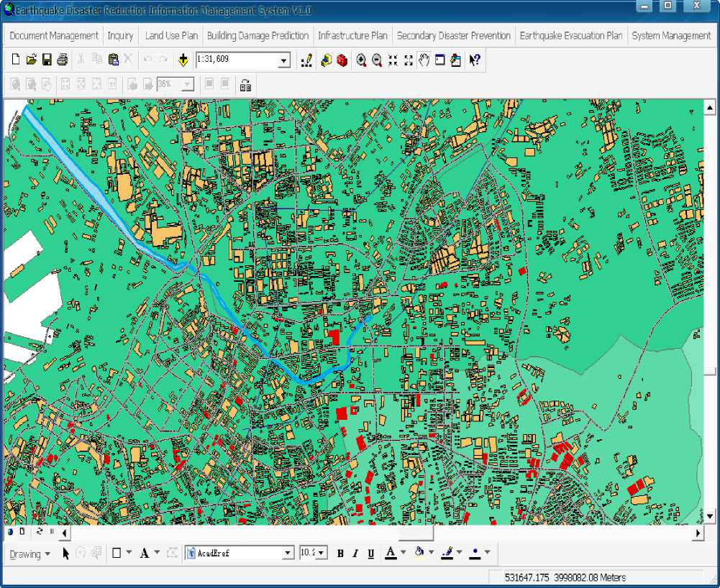This screenshot has width=720, height=588.
Task: Toggle Bold text formatting
Action: point(340,553)
